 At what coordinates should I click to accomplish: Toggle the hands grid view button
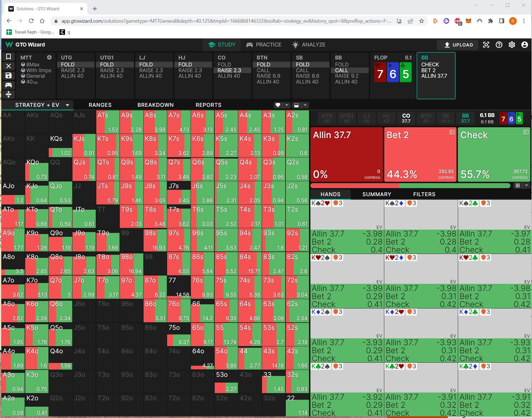(517, 186)
